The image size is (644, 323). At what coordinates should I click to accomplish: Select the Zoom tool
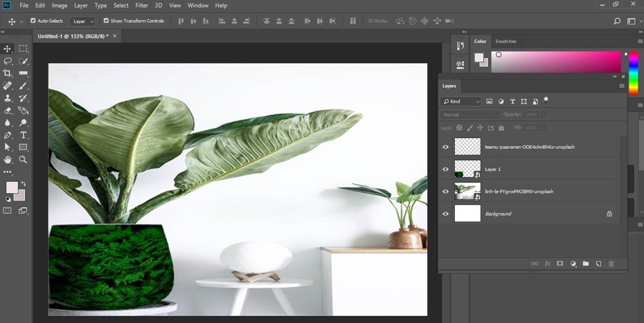coord(24,159)
